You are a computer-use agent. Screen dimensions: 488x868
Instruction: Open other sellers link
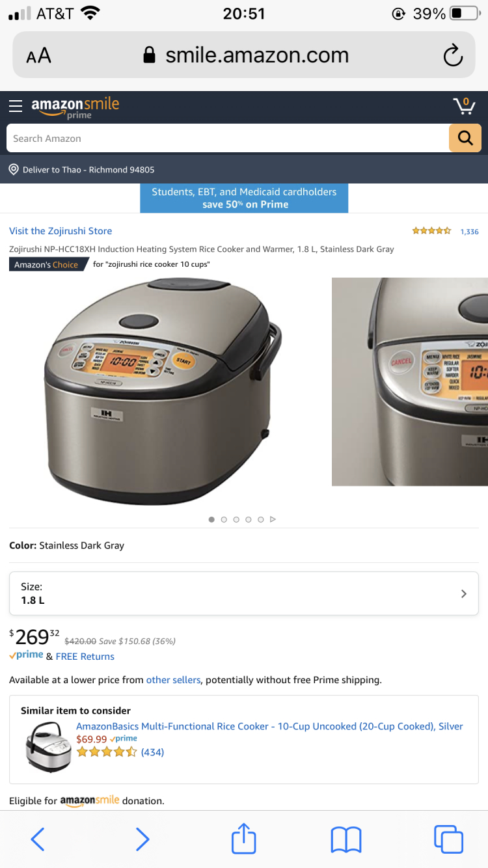[174, 680]
